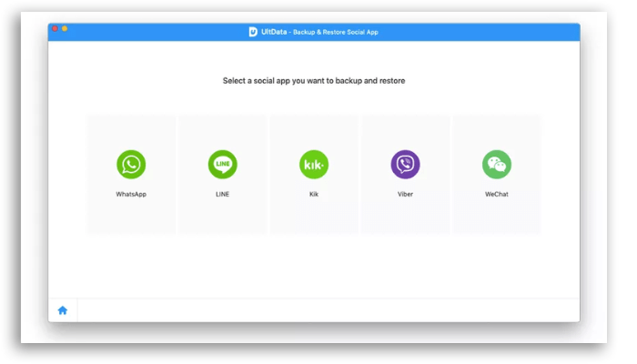This screenshot has width=637, height=364.
Task: Pick the Kik app icon
Action: (314, 165)
